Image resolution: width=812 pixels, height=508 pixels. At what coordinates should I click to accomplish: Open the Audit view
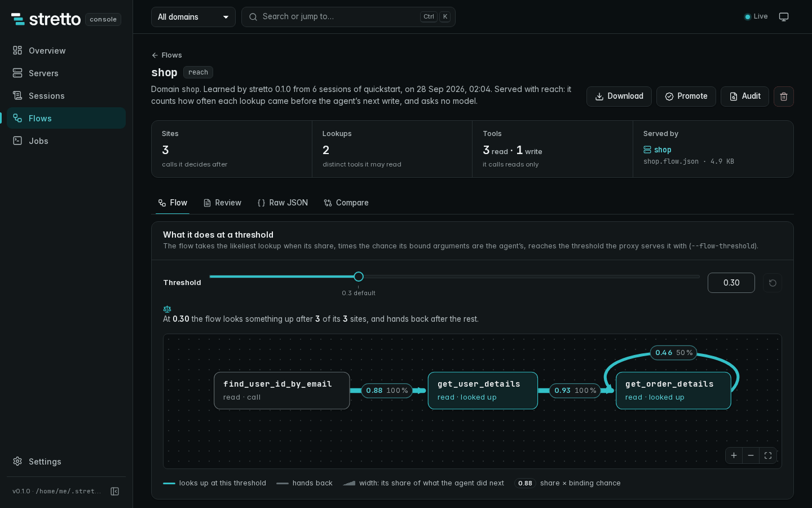745,97
